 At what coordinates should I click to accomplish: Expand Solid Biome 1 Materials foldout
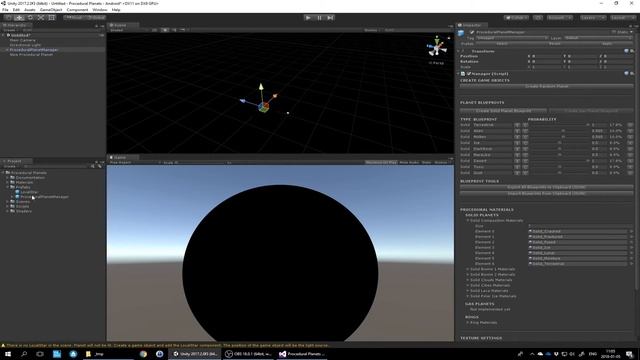click(468, 269)
